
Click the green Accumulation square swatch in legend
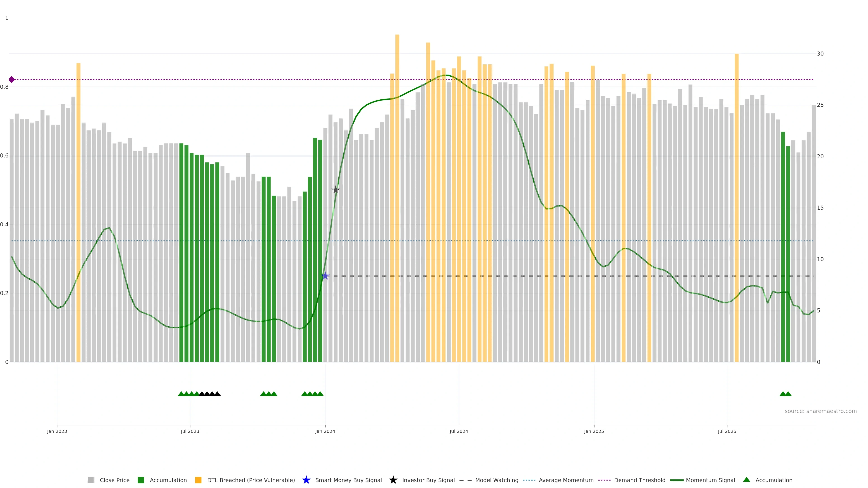pyautogui.click(x=141, y=480)
